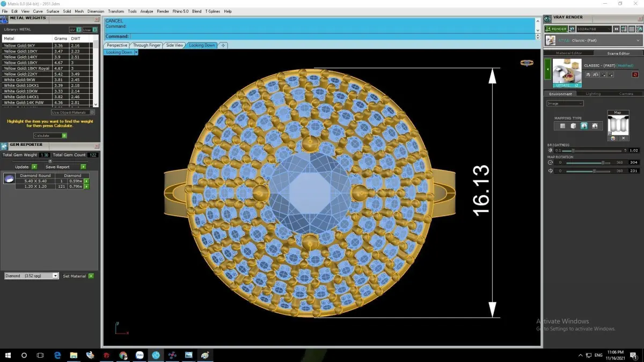Screen dimensions: 644x362
Task: Select the planar mapping type icon
Action: pos(562,126)
